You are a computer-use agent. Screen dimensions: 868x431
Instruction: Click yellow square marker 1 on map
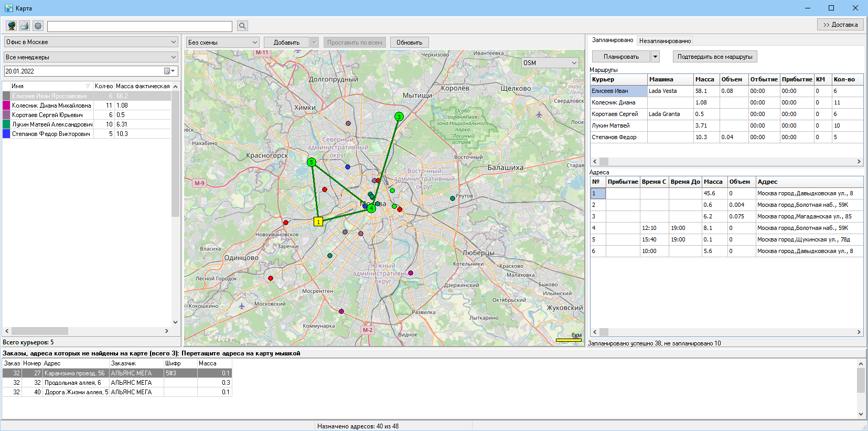318,222
